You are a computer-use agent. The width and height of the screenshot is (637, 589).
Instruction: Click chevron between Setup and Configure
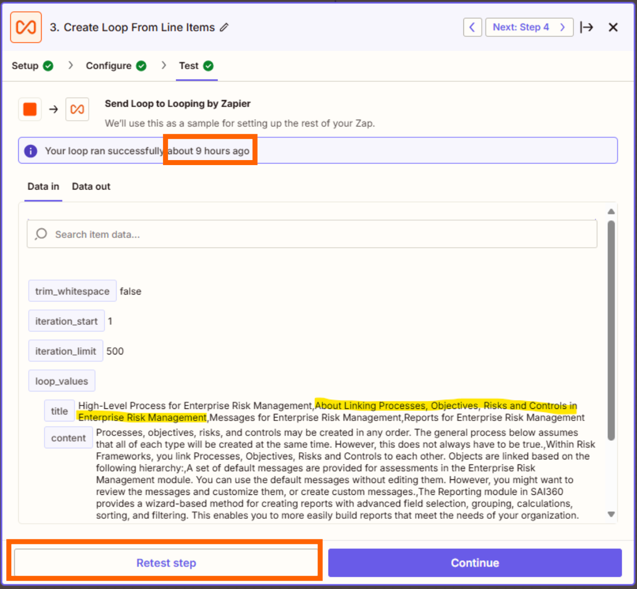71,65
